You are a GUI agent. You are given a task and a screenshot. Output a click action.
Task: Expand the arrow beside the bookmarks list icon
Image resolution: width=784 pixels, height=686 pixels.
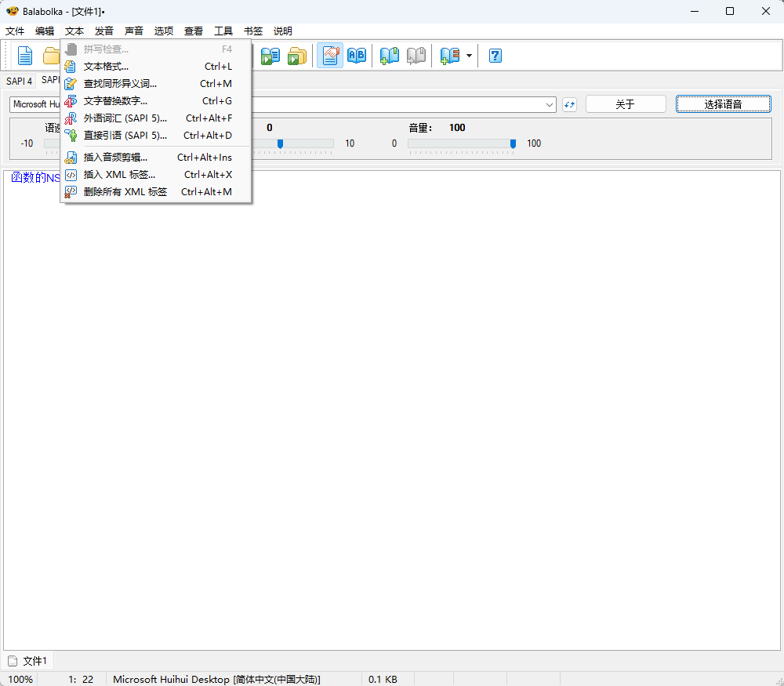(x=469, y=56)
